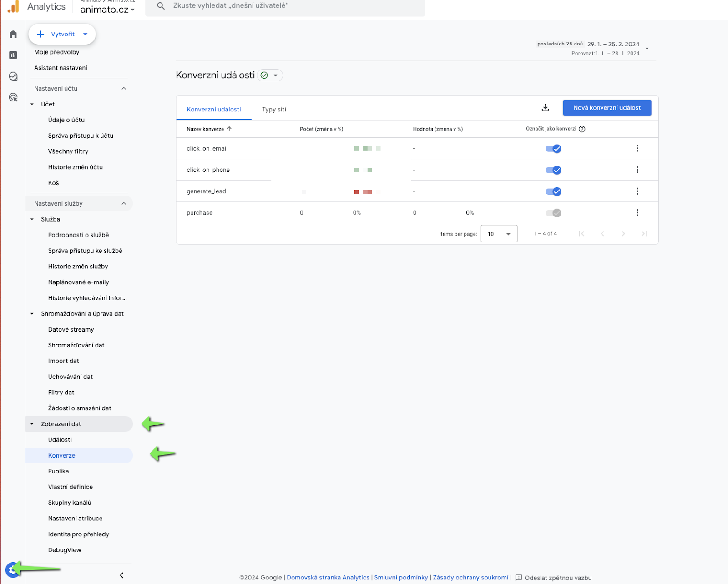Collapse the sidebar with the chevron
The width and height of the screenshot is (728, 584).
coord(121,575)
